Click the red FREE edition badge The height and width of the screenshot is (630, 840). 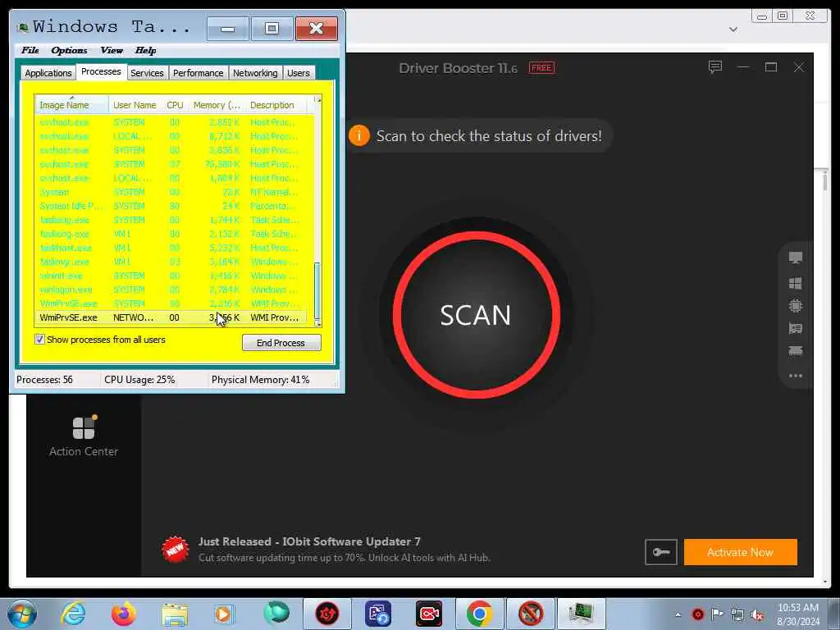[x=541, y=68]
